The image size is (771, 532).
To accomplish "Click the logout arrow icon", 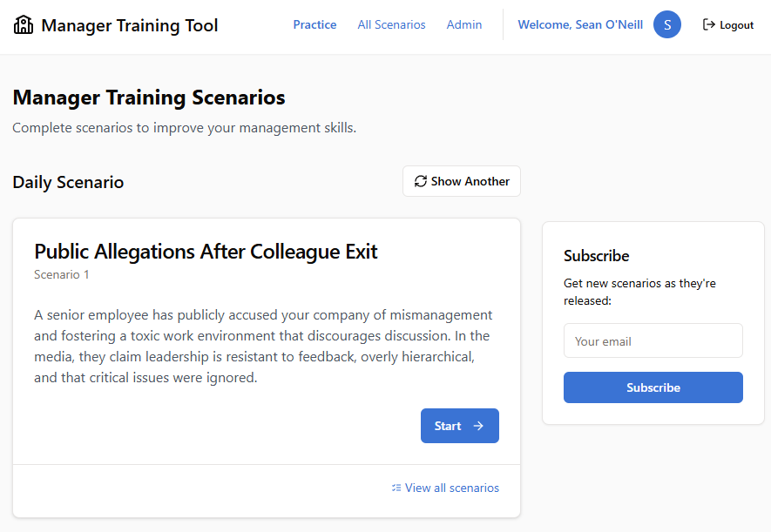I will tap(708, 24).
